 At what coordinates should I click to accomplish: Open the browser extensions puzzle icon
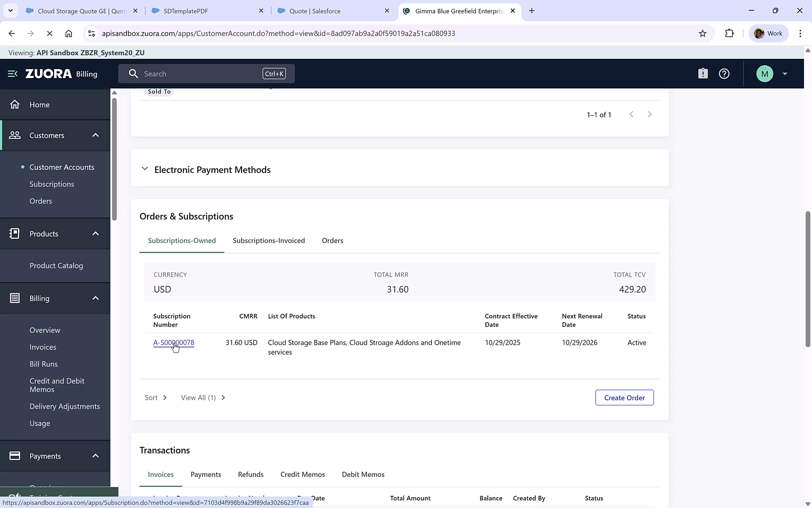[x=730, y=33]
